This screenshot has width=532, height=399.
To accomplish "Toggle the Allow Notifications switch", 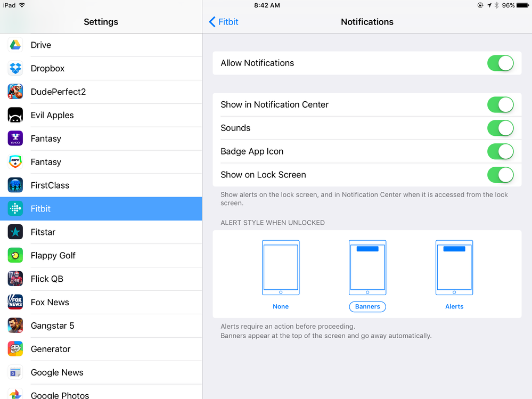I will coord(501,63).
